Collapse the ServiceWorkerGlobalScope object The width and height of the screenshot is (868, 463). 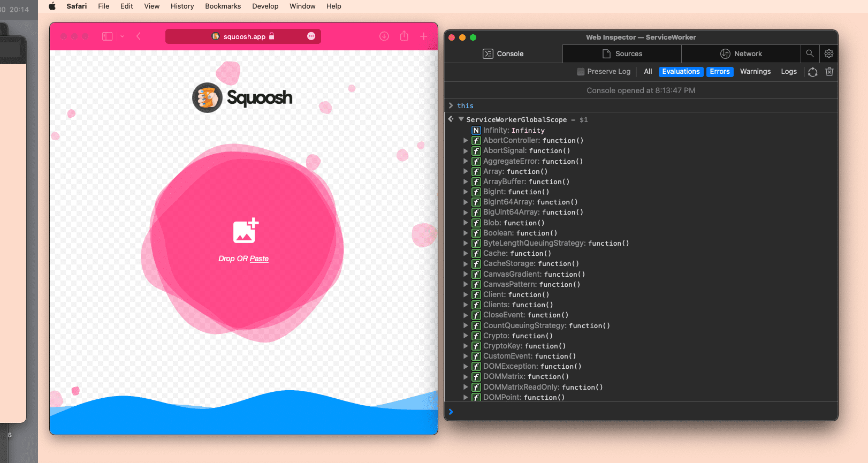tap(461, 119)
